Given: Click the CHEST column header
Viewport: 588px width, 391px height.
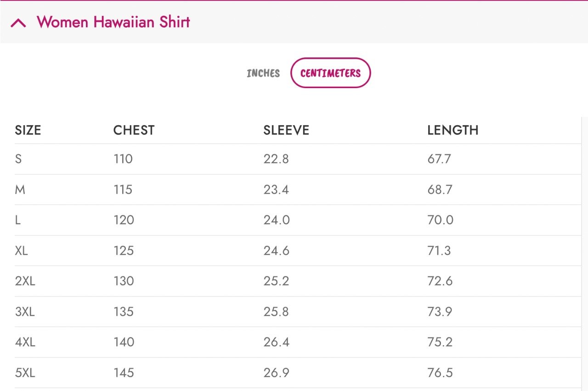Looking at the screenshot, I should 134,130.
